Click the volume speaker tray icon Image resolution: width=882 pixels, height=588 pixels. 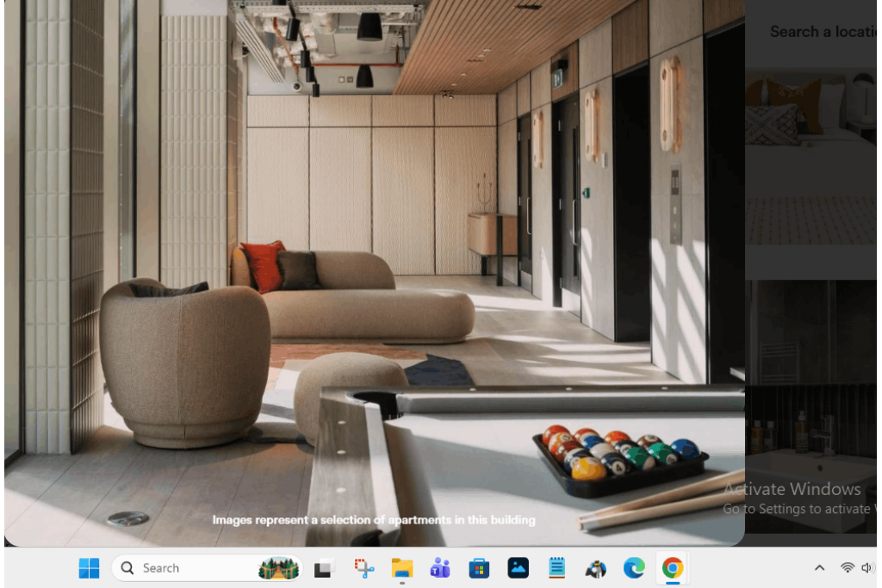click(866, 568)
